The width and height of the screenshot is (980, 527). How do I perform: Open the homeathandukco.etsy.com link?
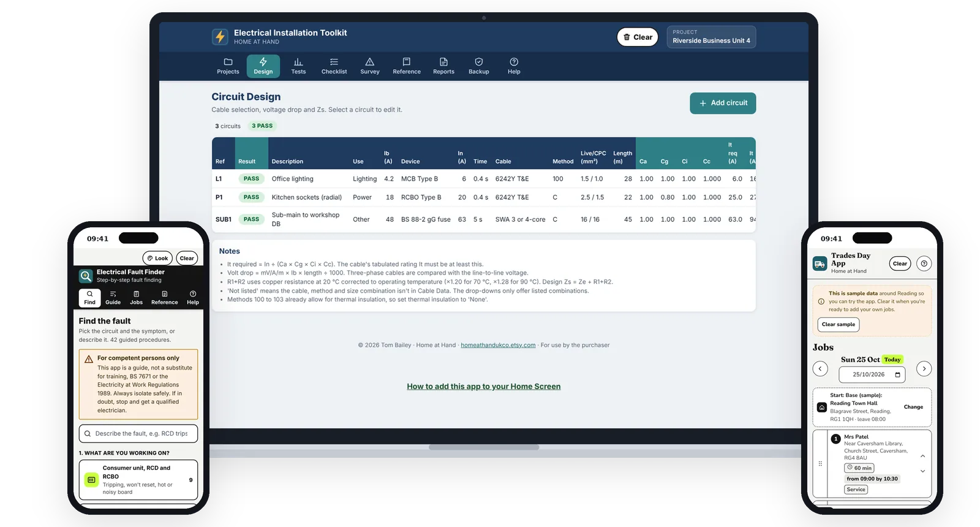pos(498,345)
